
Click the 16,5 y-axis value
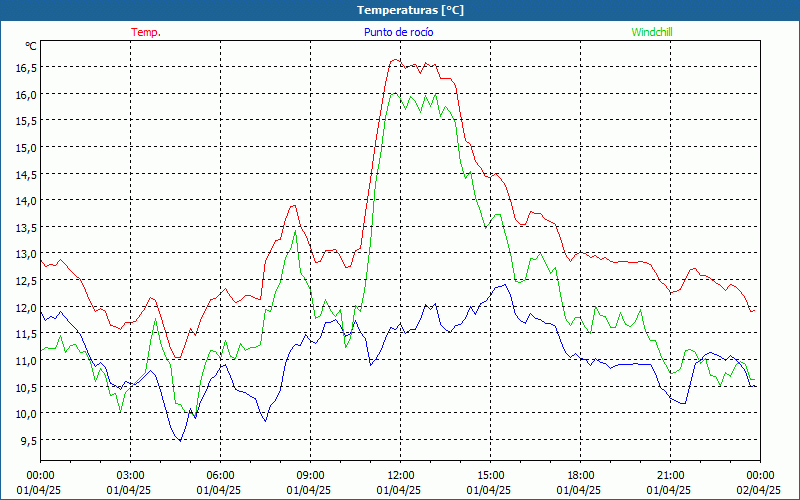(26, 67)
